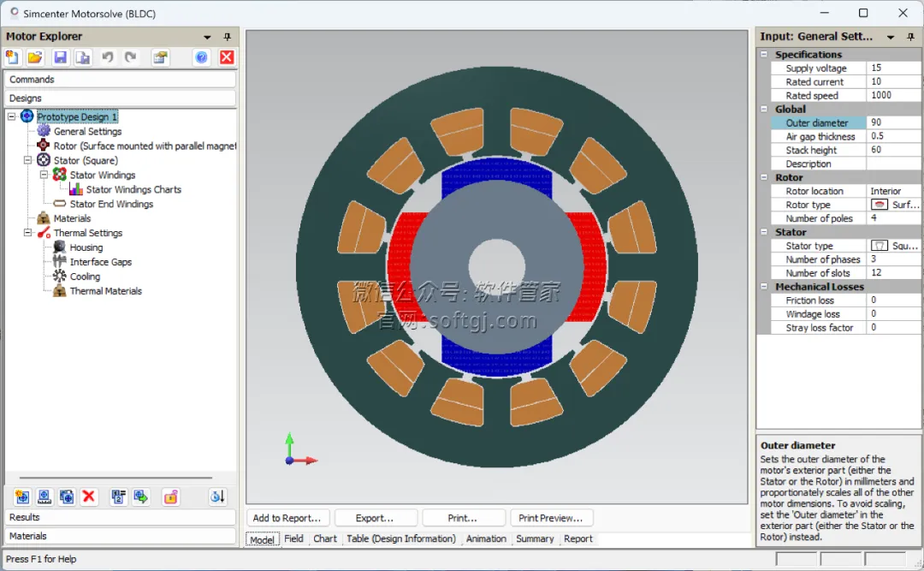The image size is (924, 571).
Task: Open the Results section bar
Action: pos(121,517)
